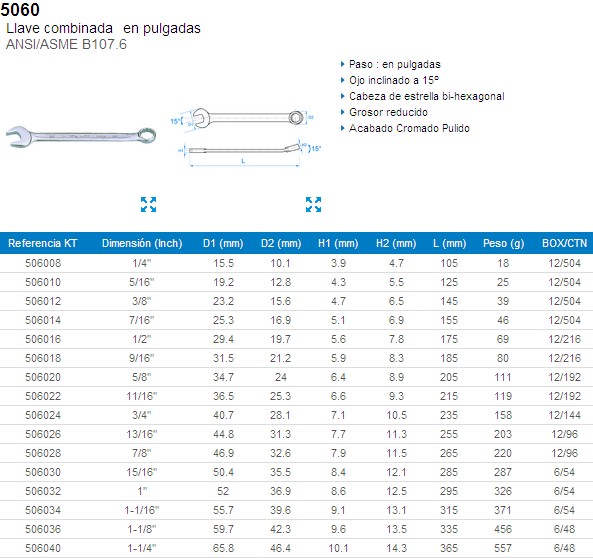Select reference number 506024
This screenshot has height=558, width=593.
pyautogui.click(x=43, y=415)
